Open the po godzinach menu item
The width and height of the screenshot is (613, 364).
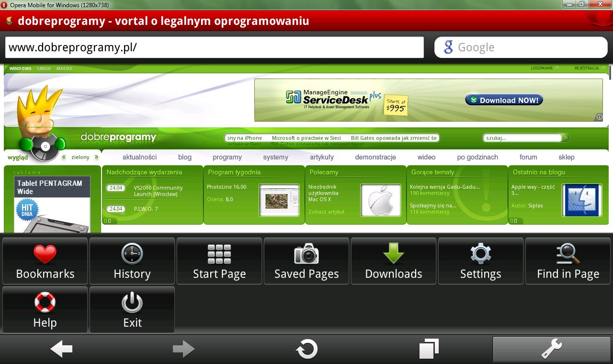(x=477, y=157)
